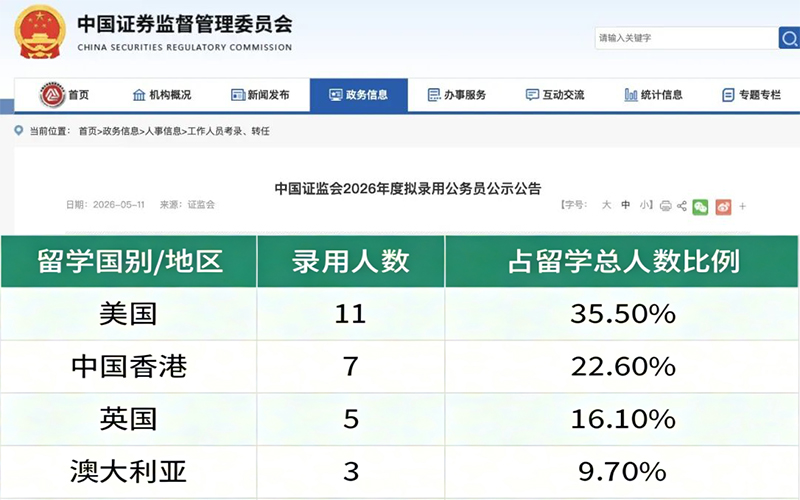Open the 机构概况 menu tab
800x500 pixels.
point(162,95)
